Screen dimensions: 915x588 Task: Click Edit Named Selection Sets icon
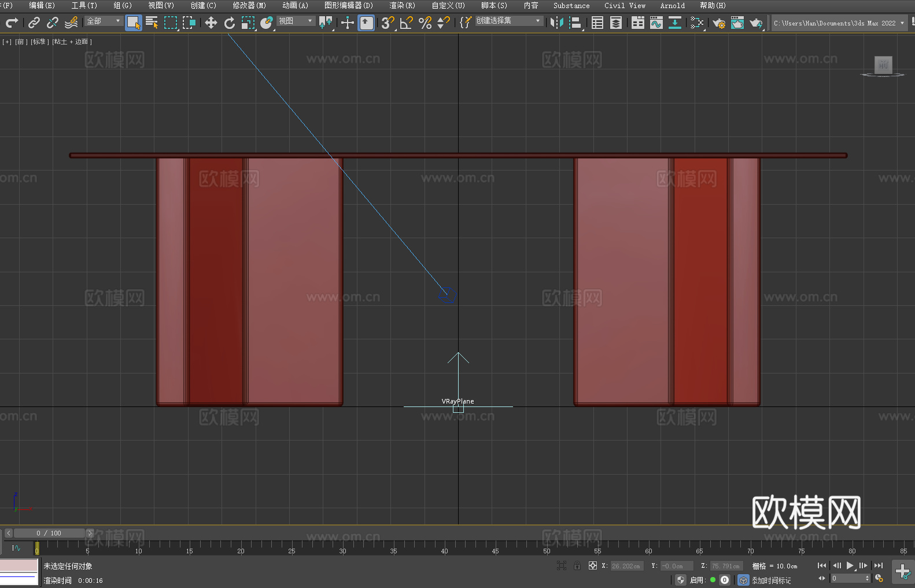tap(466, 23)
